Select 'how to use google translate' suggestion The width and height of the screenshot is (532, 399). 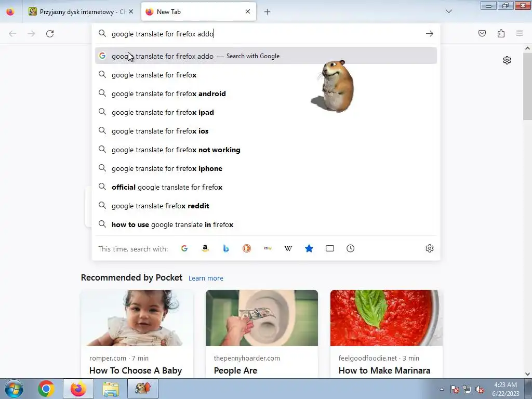tap(266, 224)
